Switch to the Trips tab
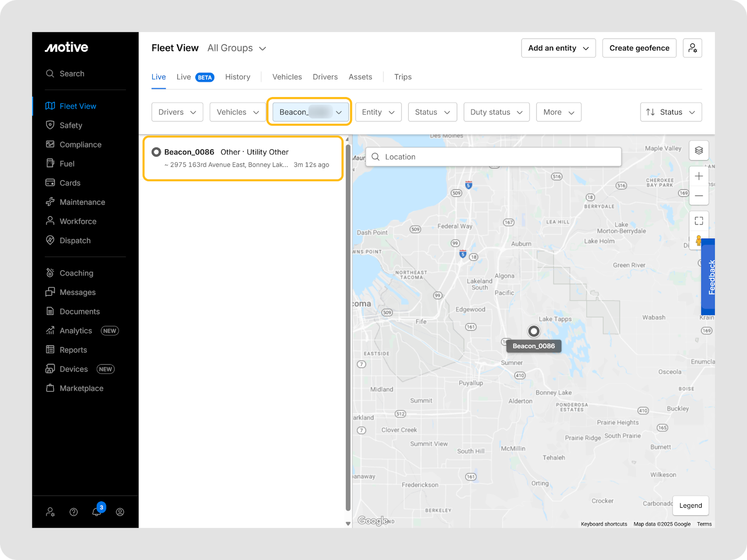Image resolution: width=747 pixels, height=560 pixels. [x=402, y=77]
